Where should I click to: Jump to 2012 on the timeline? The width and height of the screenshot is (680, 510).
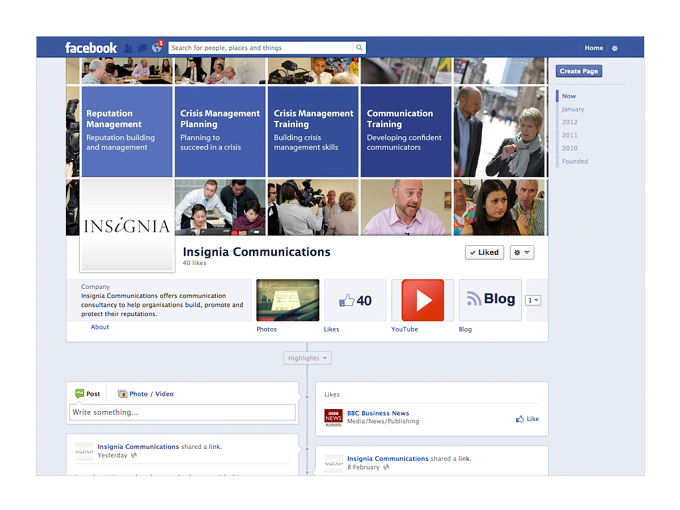(x=569, y=122)
